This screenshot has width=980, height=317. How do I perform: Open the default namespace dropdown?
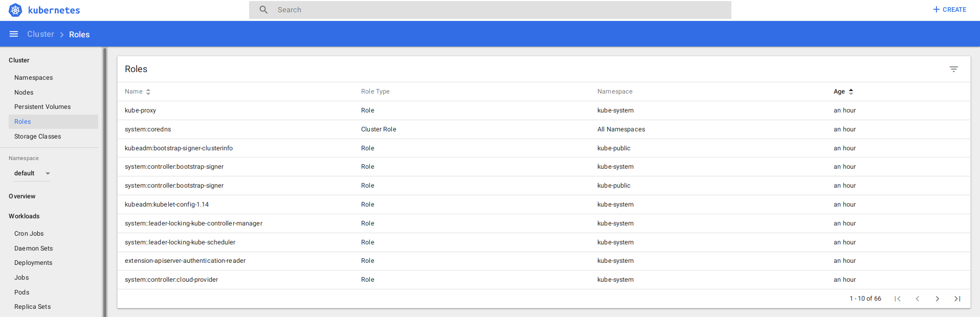tap(32, 173)
